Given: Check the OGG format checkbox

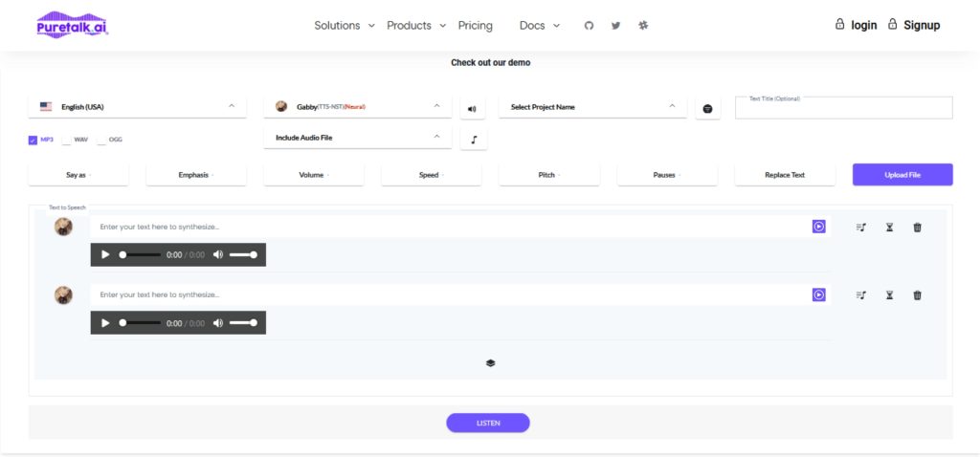Looking at the screenshot, I should tap(101, 140).
